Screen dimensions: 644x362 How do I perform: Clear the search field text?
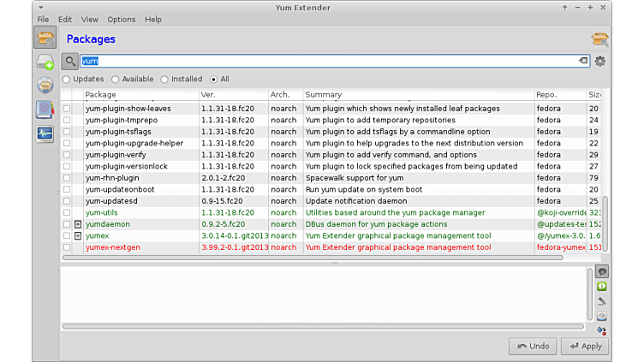[583, 61]
